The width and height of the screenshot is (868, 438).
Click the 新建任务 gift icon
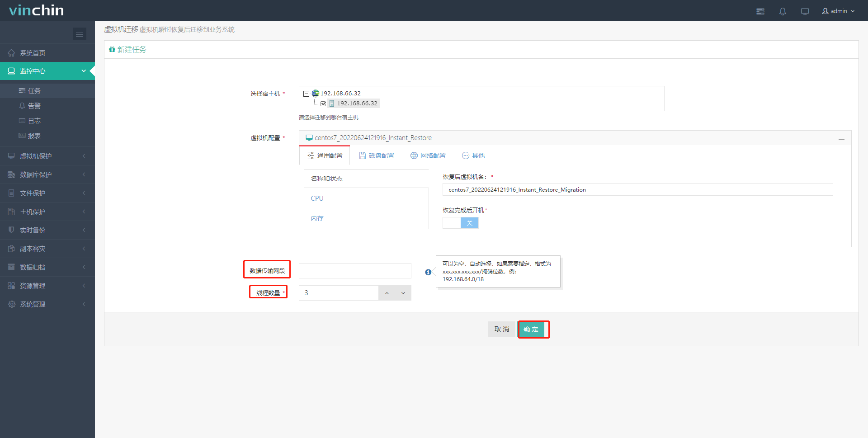112,49
